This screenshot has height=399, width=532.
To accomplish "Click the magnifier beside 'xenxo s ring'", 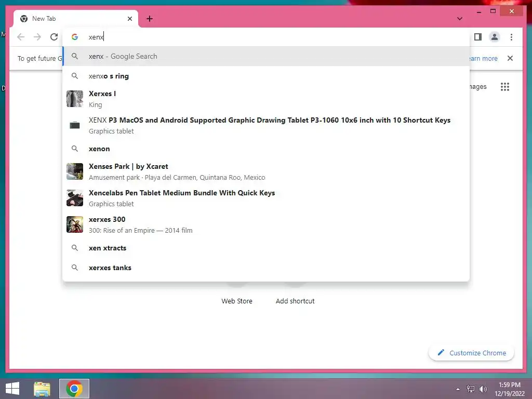I will (x=75, y=76).
